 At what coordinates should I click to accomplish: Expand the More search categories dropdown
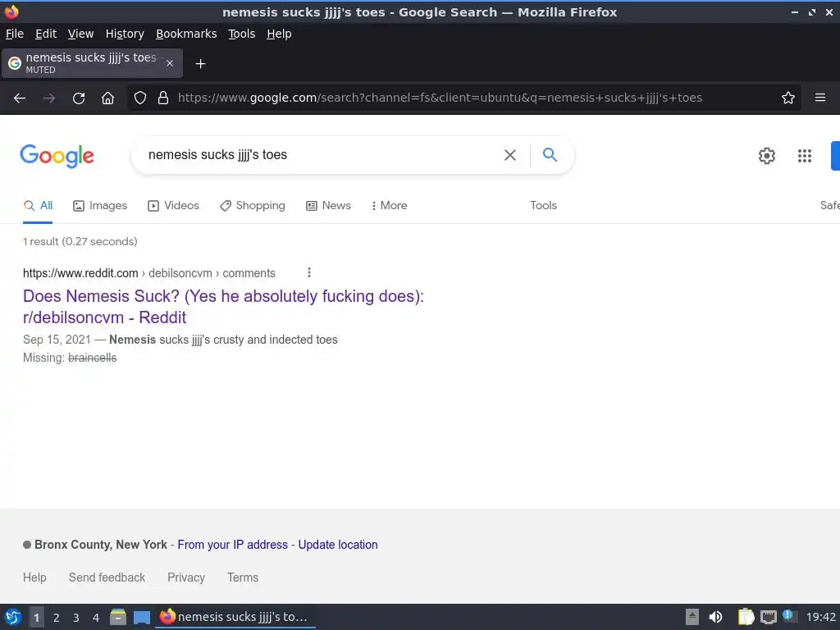tap(390, 206)
